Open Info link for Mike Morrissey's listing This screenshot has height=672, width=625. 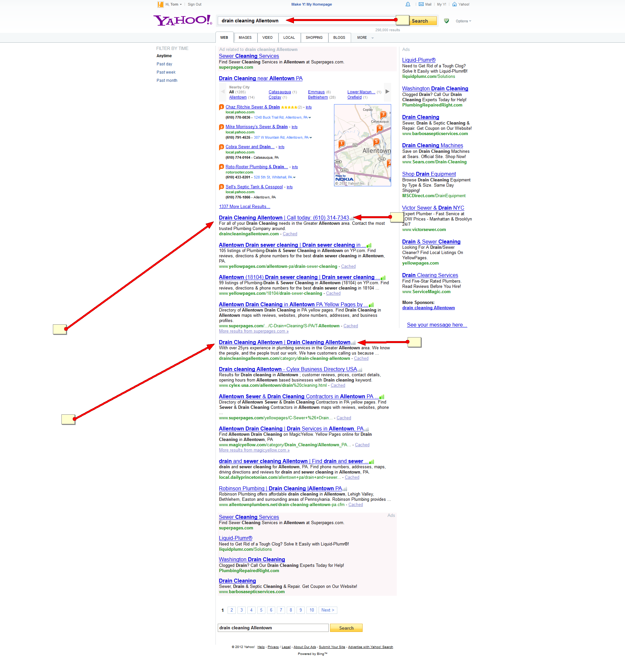295,127
